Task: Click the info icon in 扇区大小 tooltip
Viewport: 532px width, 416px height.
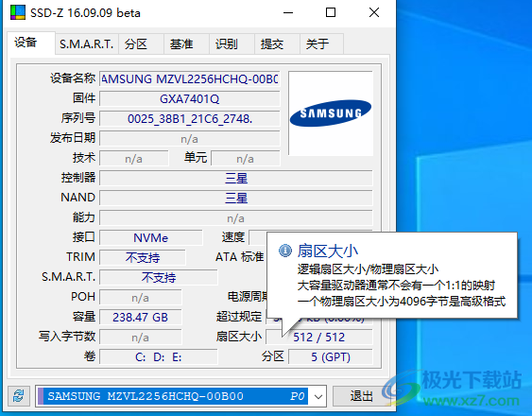Action: click(x=285, y=251)
